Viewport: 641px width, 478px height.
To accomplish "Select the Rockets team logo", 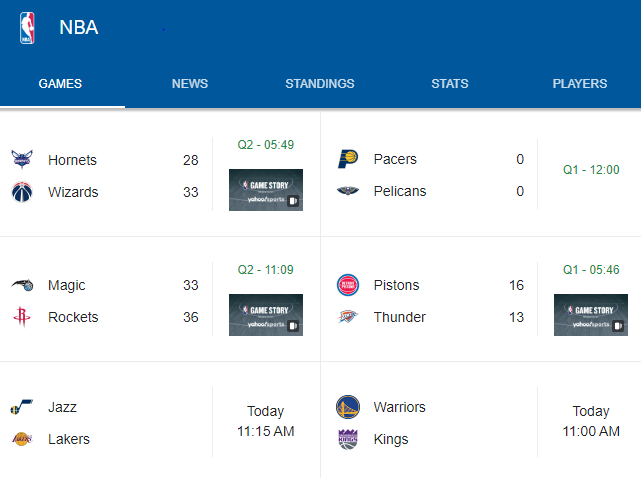I will 23,317.
